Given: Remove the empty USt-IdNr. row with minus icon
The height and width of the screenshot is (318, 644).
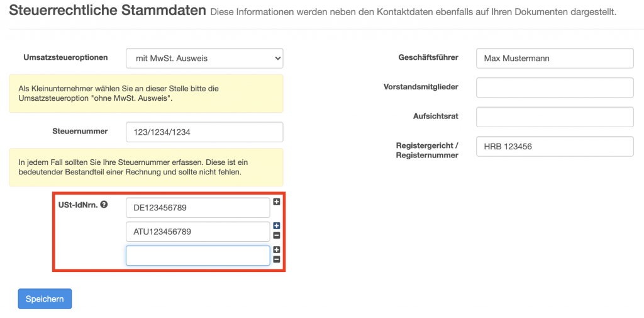Looking at the screenshot, I should (277, 259).
